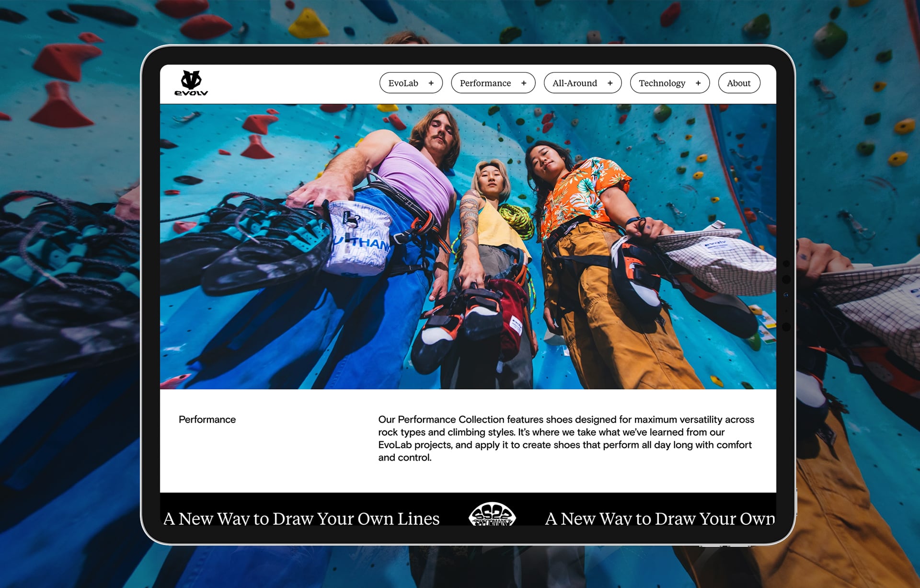
Task: Go to the About page
Action: (738, 83)
